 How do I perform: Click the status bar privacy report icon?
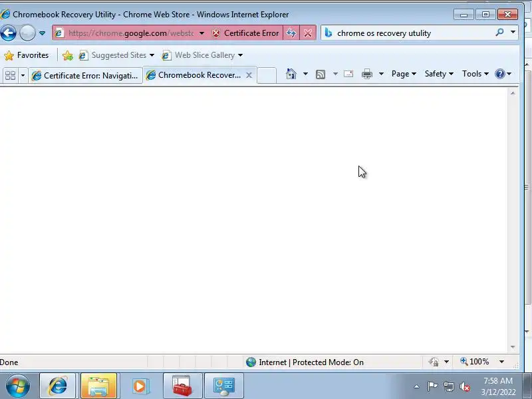coord(434,362)
